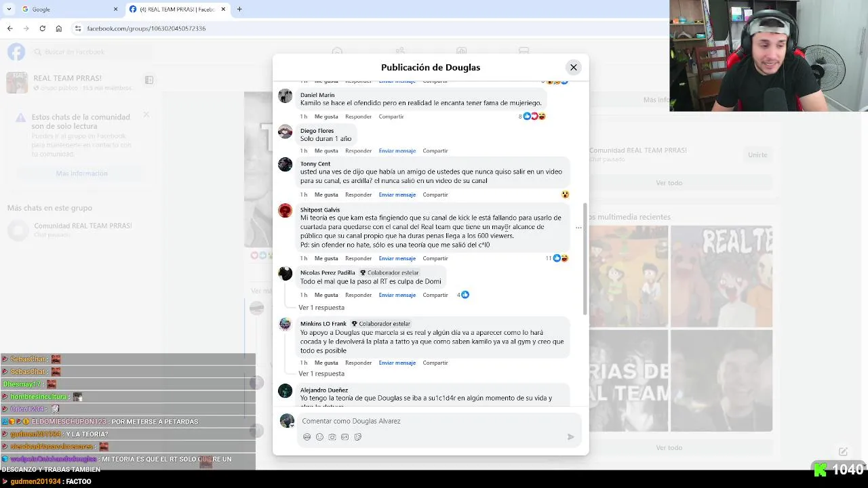Viewport: 868px width, 488px height.
Task: Open the first recent multimedia cartoon thumbnail
Action: pos(629,277)
